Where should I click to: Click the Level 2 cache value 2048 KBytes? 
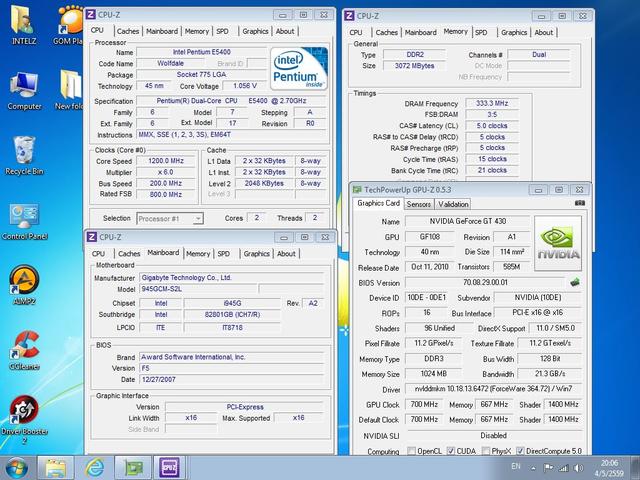264,183
